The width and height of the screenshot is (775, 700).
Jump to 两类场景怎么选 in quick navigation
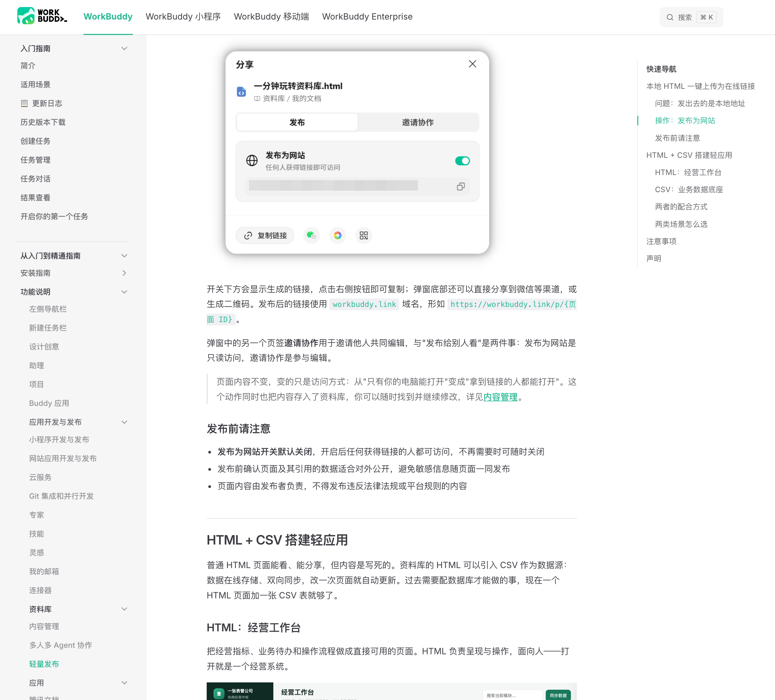(x=681, y=224)
